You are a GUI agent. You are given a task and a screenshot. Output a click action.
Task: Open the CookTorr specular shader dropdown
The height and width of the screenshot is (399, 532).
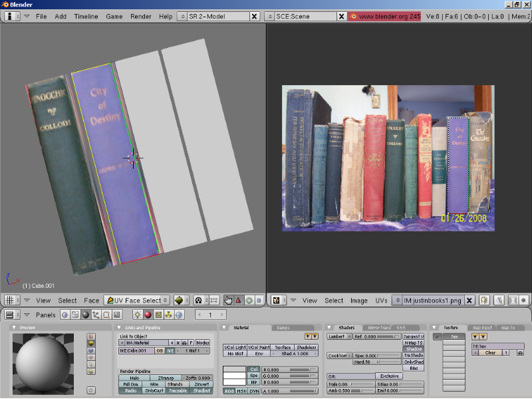[339, 356]
